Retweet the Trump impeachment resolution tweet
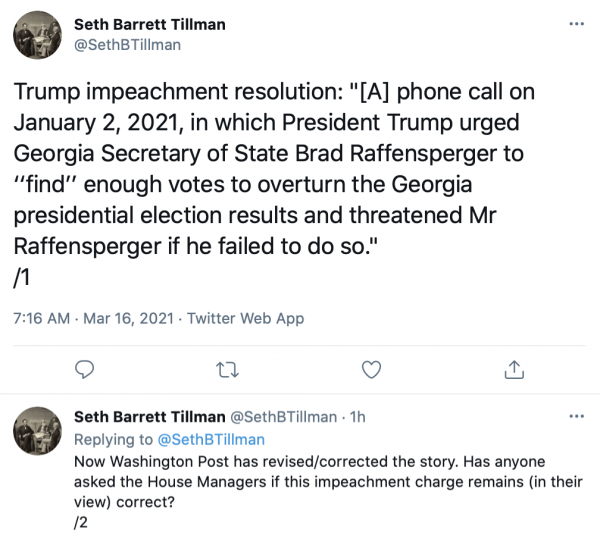Viewport: 600px width, 539px height. [228, 369]
